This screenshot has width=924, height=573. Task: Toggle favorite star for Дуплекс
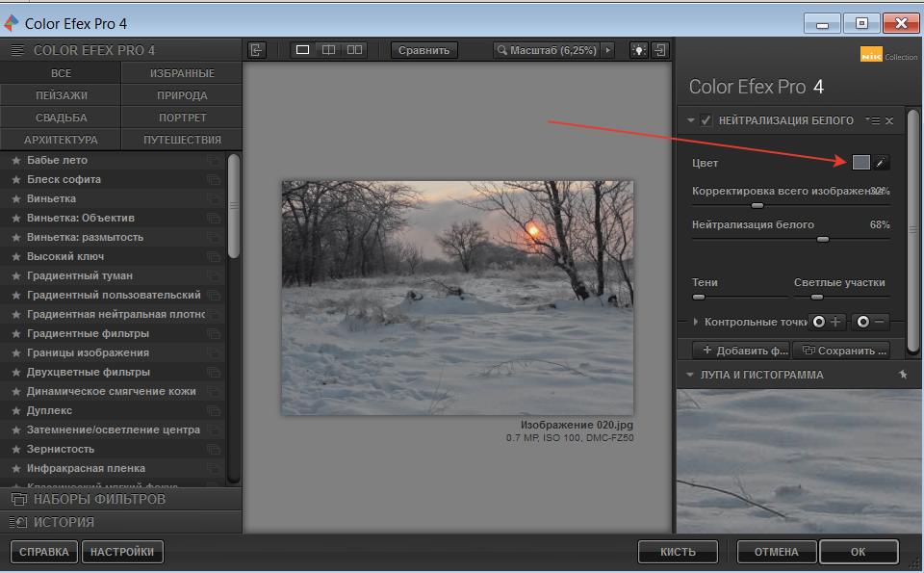pos(16,411)
